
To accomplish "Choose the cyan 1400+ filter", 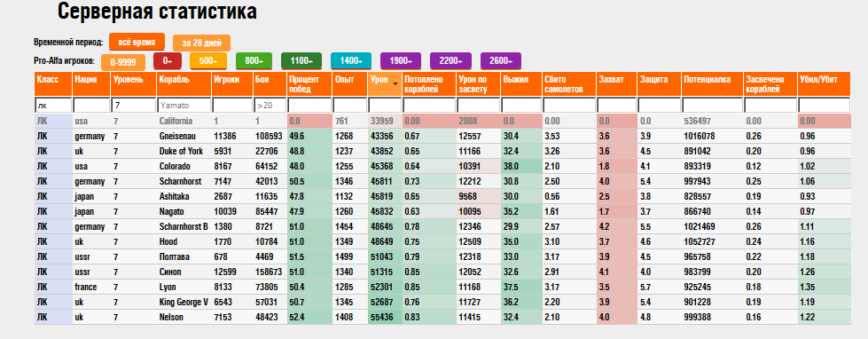I will click(x=351, y=61).
